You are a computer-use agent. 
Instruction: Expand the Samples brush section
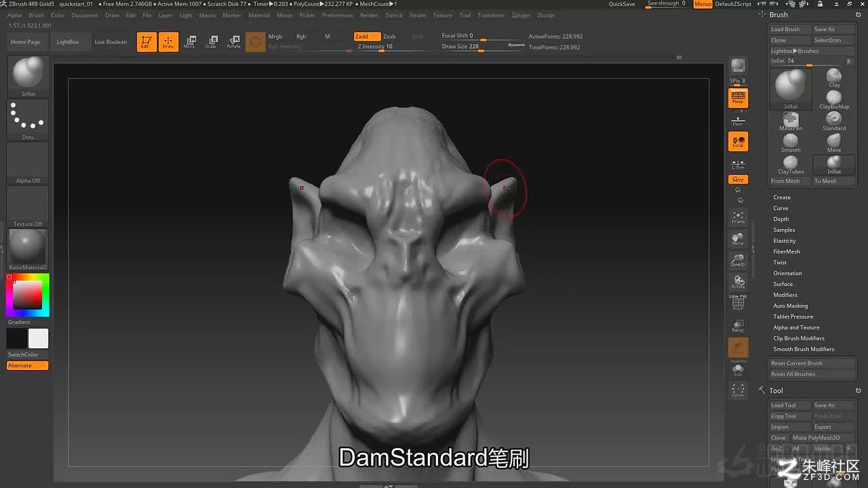(784, 230)
